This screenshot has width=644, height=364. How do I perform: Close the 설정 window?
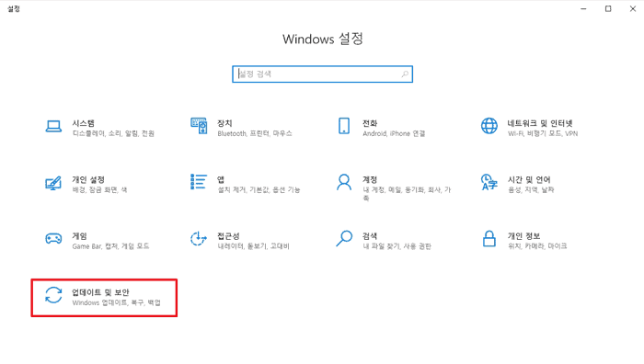point(633,8)
